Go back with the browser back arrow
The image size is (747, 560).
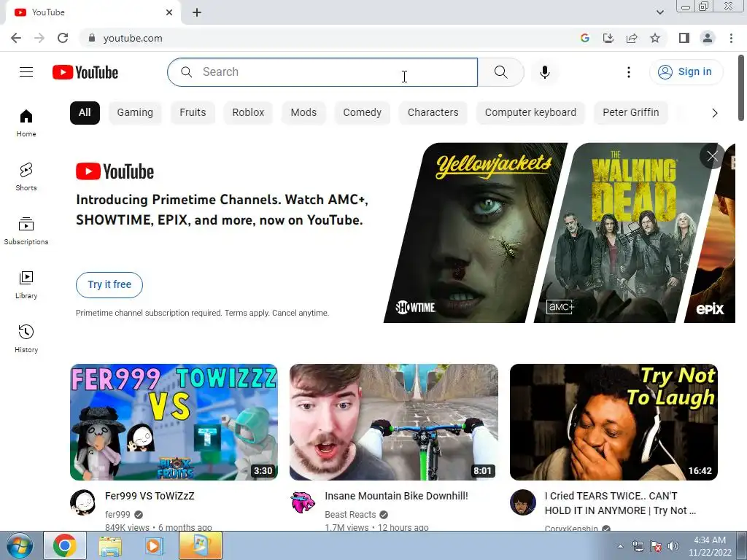pyautogui.click(x=16, y=38)
